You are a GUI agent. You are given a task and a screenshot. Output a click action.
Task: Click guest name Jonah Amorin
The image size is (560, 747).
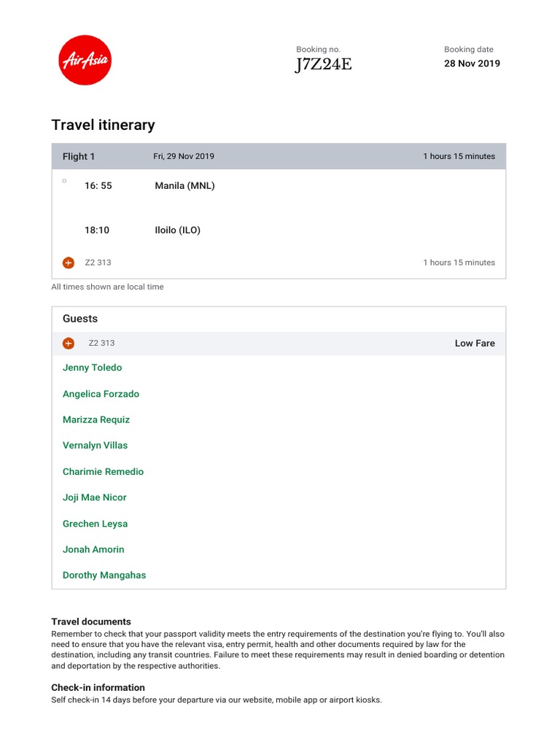pos(93,549)
